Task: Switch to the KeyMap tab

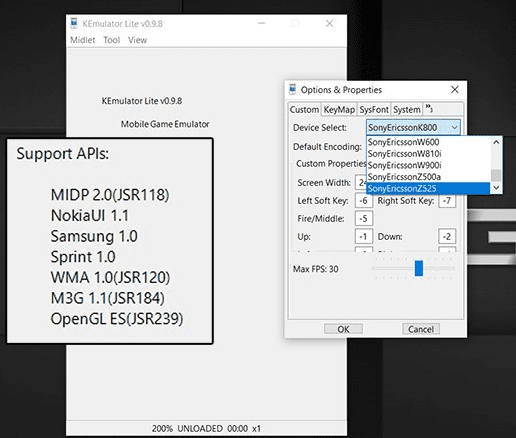Action: (339, 109)
